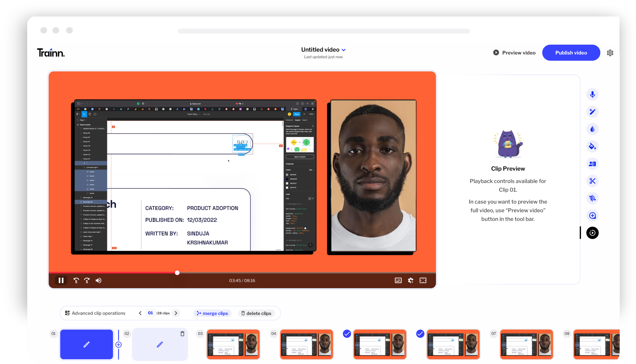Viewport: 636px width, 364px height.
Task: Activate the zoom-in effect tool
Action: pos(592,215)
